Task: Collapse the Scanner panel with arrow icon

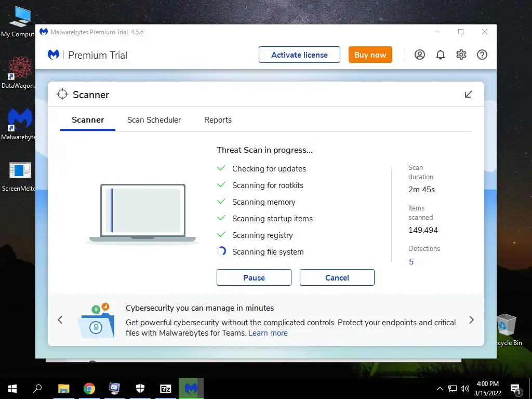Action: [468, 95]
